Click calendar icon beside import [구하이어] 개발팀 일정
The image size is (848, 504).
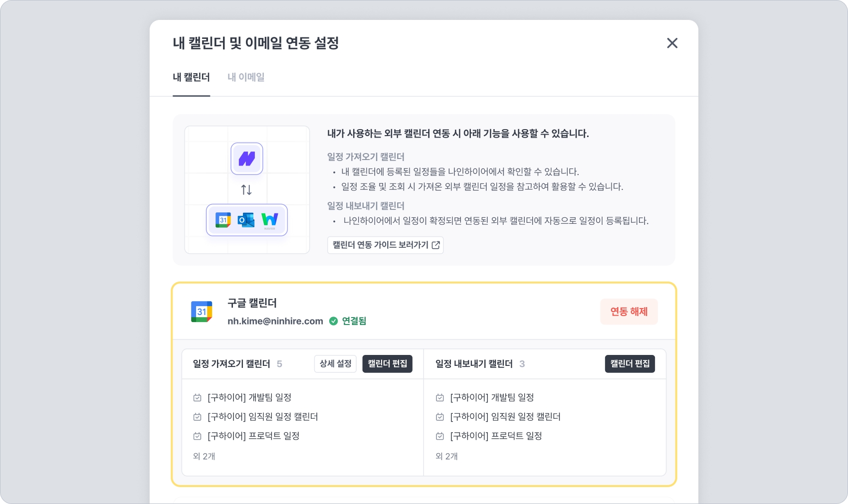coord(197,397)
